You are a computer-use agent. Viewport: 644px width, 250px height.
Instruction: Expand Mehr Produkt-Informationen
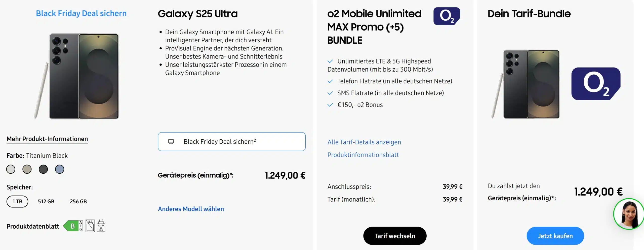[x=47, y=139]
